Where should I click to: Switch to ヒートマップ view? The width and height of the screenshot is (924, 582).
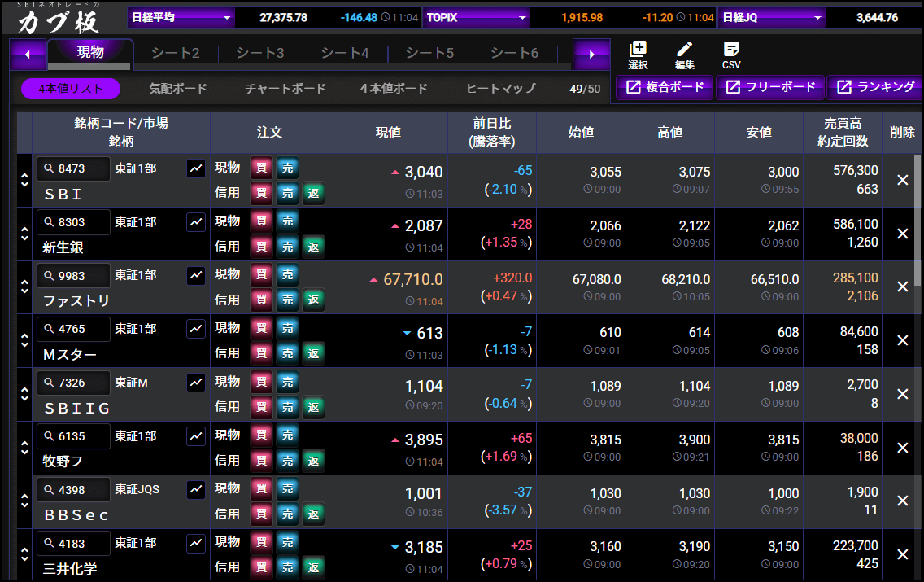500,89
